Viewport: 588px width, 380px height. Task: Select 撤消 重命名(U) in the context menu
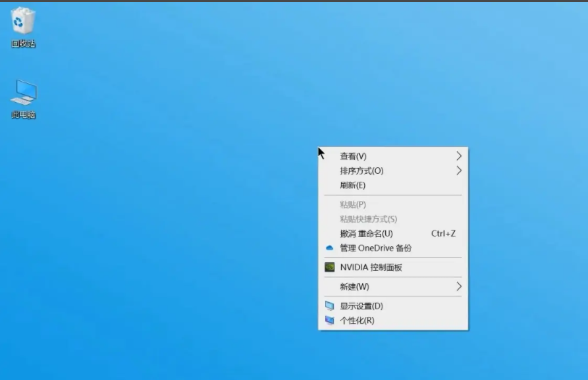click(x=366, y=234)
